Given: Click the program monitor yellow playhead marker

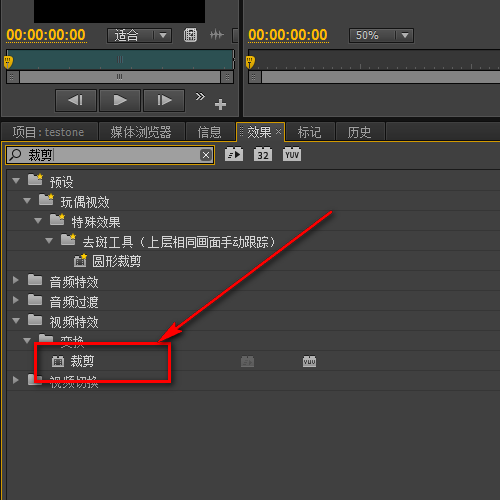Looking at the screenshot, I should 250,62.
